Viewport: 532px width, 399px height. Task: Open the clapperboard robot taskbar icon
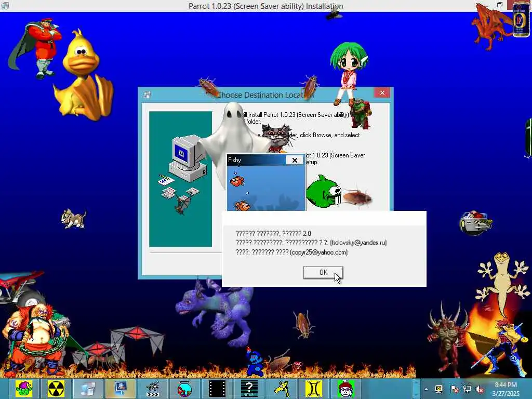pos(152,389)
